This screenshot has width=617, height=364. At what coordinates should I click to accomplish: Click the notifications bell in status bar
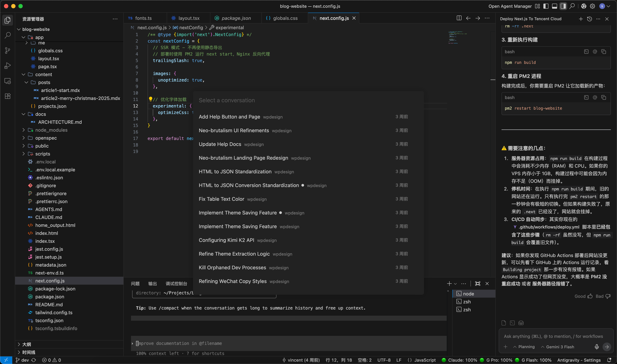click(609, 360)
